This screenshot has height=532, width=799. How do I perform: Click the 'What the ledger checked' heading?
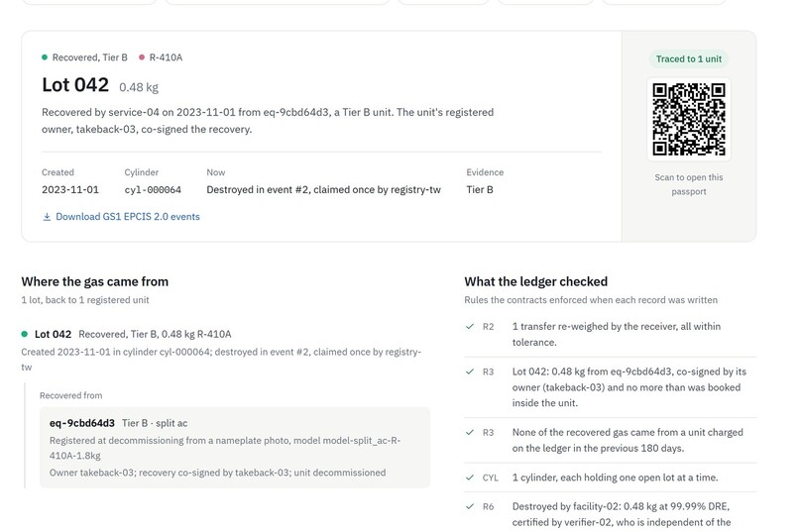[x=536, y=281]
